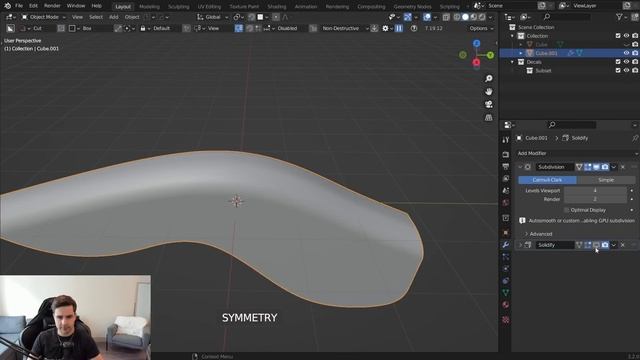Screen dimensions: 640x360
Task: Enable the Optimal Display checkbox
Action: point(566,210)
